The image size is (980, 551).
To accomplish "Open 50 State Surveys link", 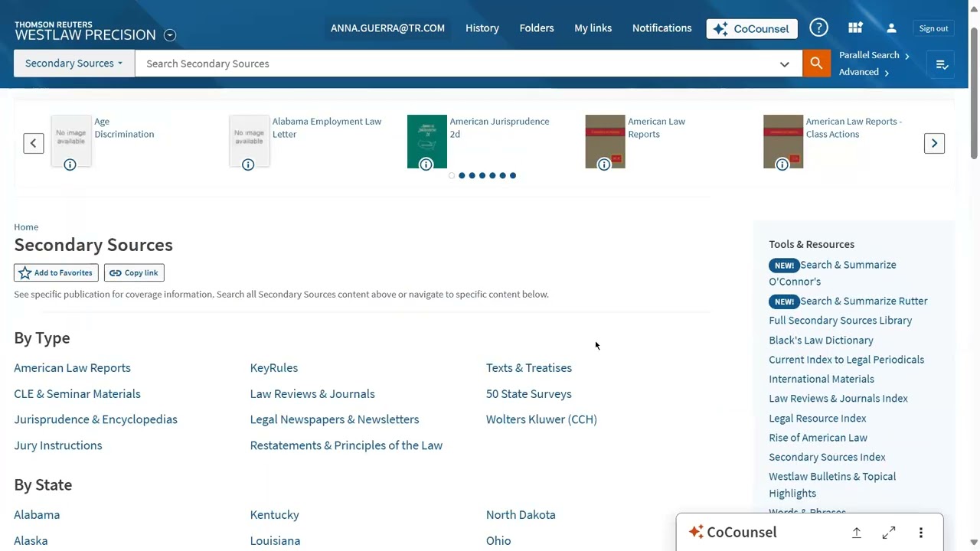I will [x=529, y=394].
